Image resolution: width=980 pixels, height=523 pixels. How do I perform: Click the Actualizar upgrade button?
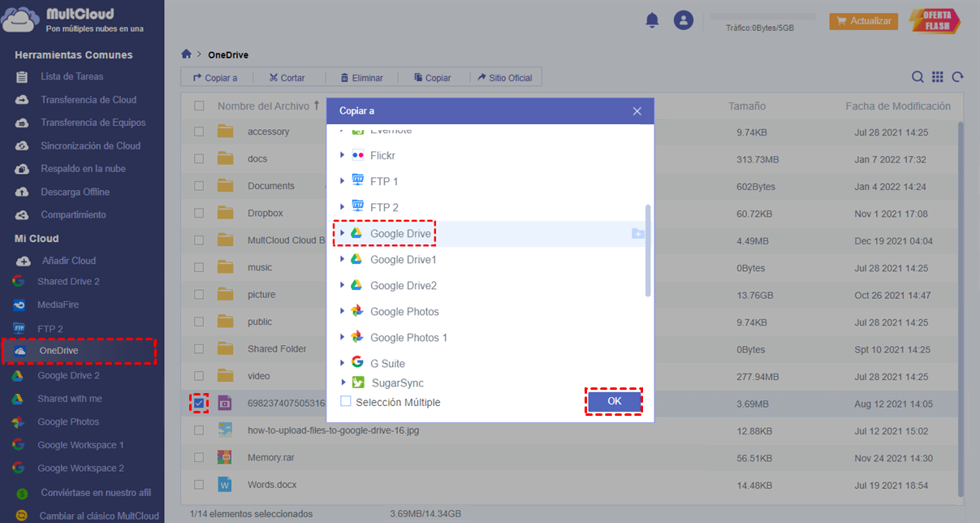coord(863,21)
